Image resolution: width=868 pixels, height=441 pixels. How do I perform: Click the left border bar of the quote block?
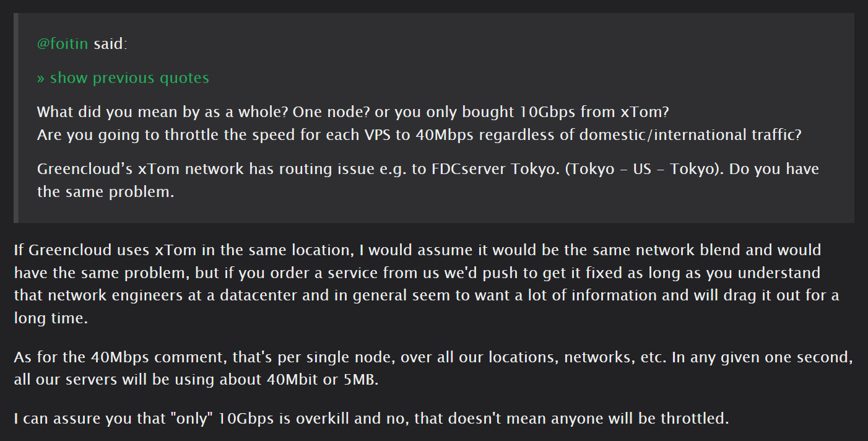coord(16,118)
